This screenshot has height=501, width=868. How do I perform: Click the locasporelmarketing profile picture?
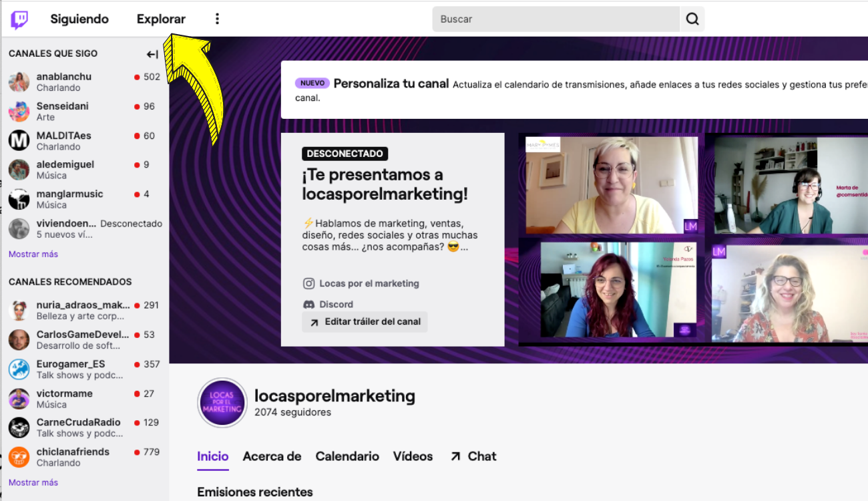click(x=222, y=403)
